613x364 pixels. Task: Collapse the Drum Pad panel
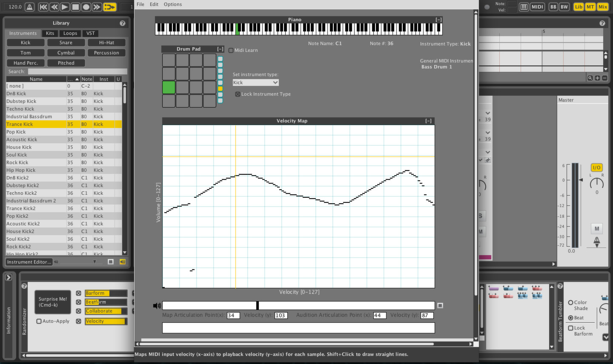220,48
